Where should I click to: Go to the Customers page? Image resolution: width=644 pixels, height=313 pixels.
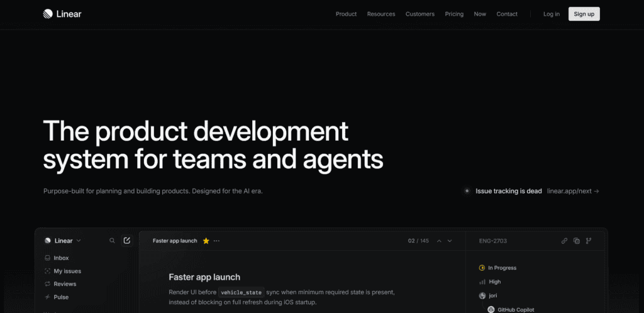point(419,14)
